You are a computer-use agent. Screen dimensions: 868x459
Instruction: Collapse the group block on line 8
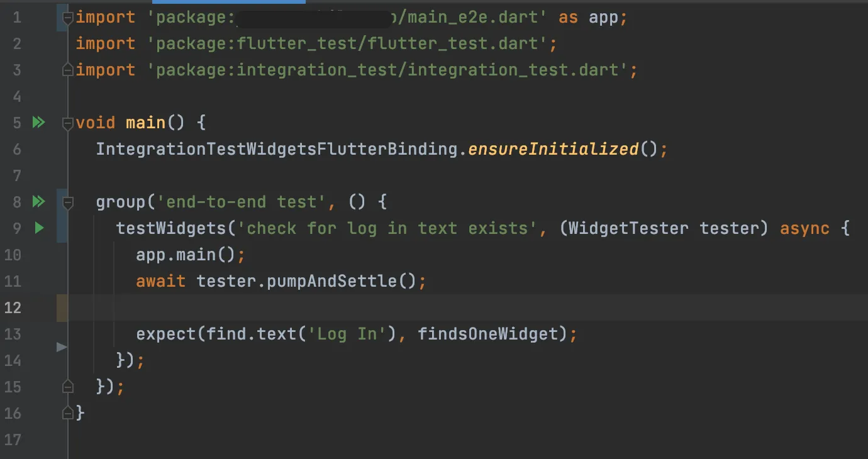67,202
